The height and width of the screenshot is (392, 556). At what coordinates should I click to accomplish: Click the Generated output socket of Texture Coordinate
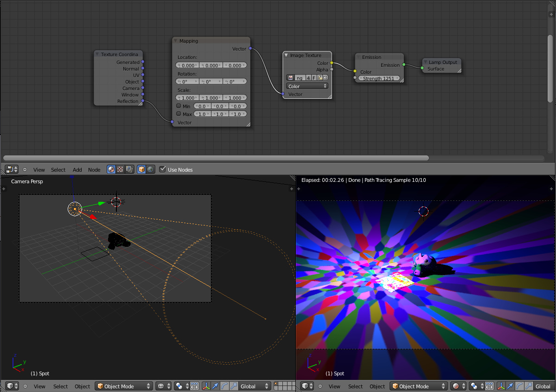click(x=142, y=62)
